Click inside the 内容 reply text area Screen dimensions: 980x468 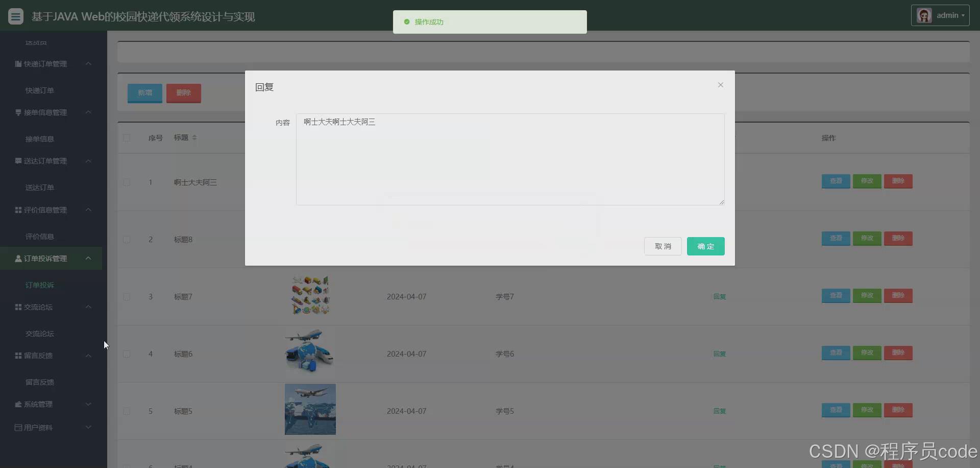509,159
